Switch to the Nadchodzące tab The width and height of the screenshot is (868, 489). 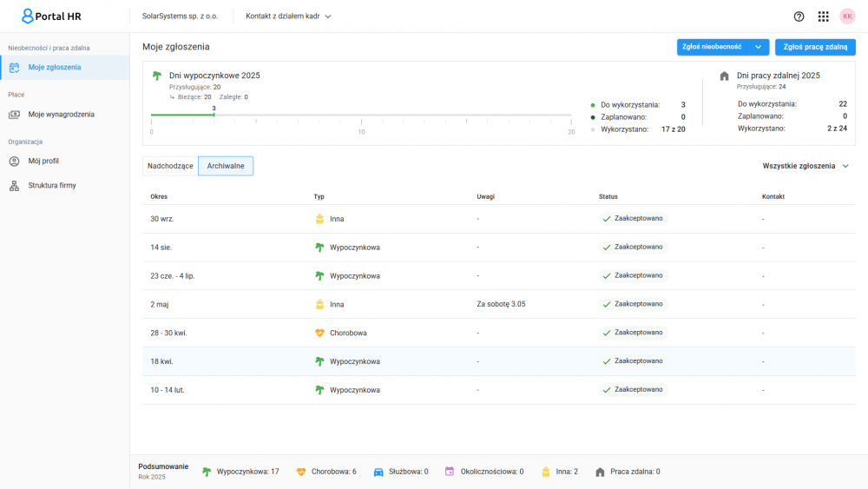click(x=170, y=166)
